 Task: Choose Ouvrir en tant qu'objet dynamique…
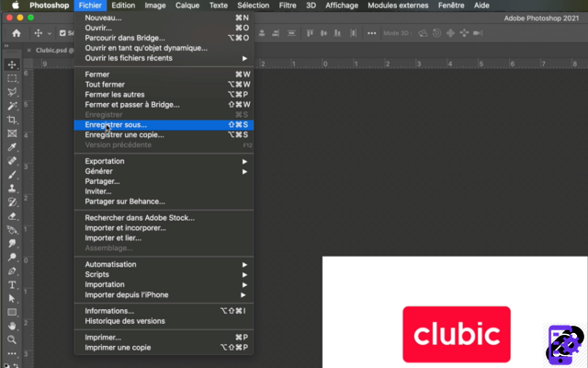[x=164, y=48]
